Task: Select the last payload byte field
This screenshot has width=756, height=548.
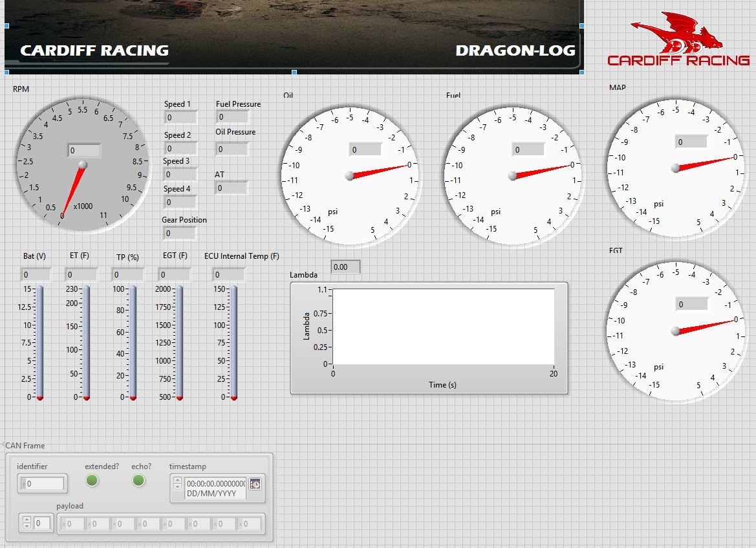Action: pos(249,523)
